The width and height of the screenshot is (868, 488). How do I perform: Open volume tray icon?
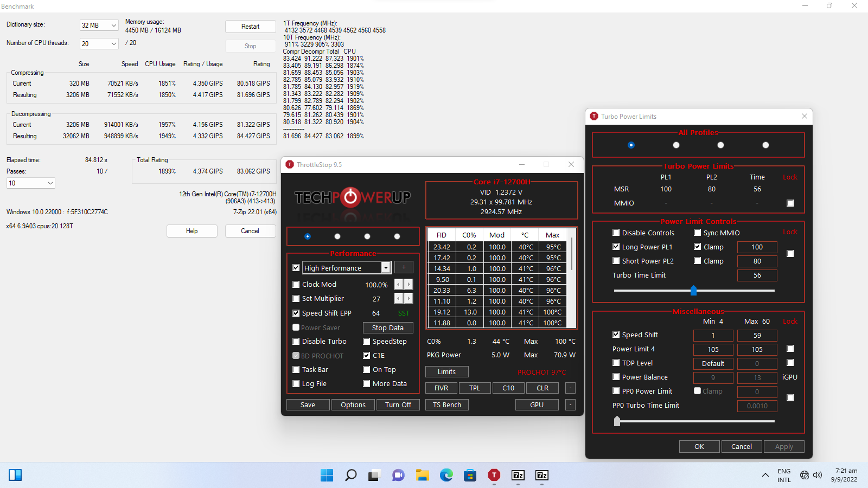click(818, 476)
